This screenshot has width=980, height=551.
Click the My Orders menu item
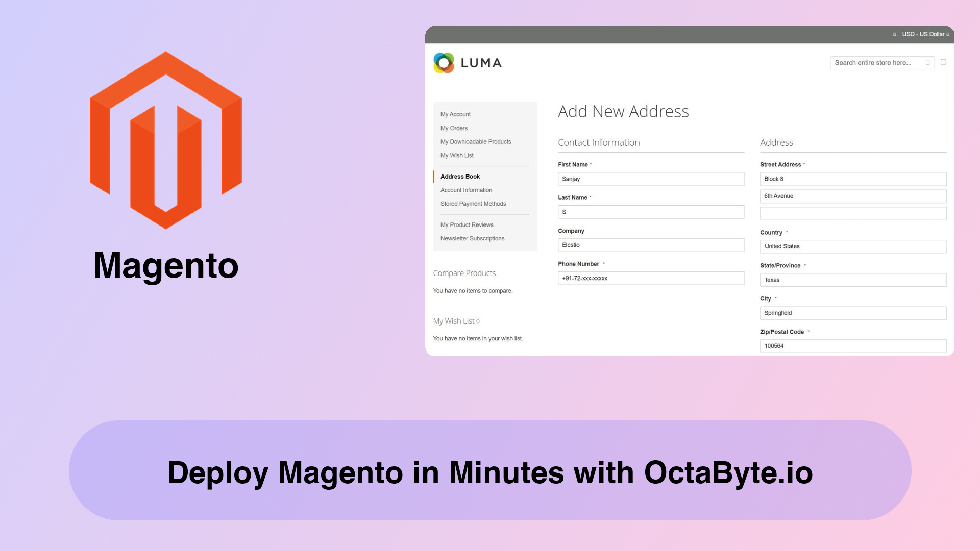(454, 128)
